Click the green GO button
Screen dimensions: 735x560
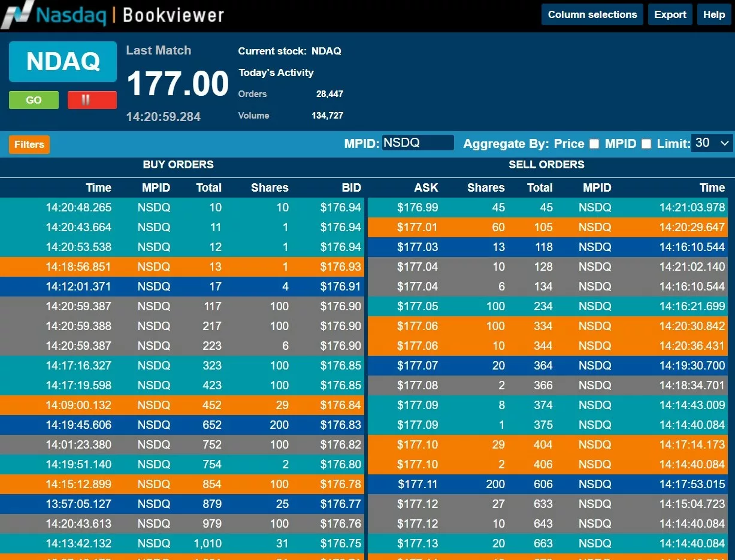pyautogui.click(x=34, y=100)
